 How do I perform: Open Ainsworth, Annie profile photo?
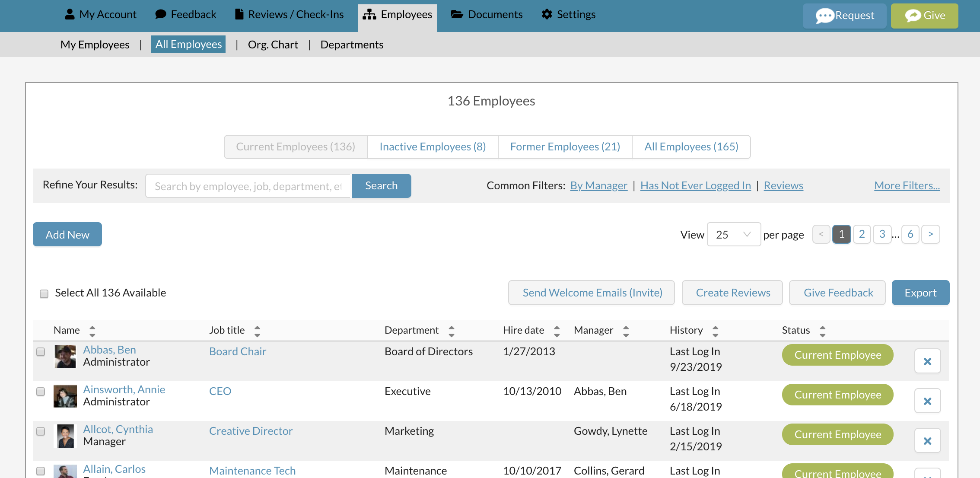point(65,396)
